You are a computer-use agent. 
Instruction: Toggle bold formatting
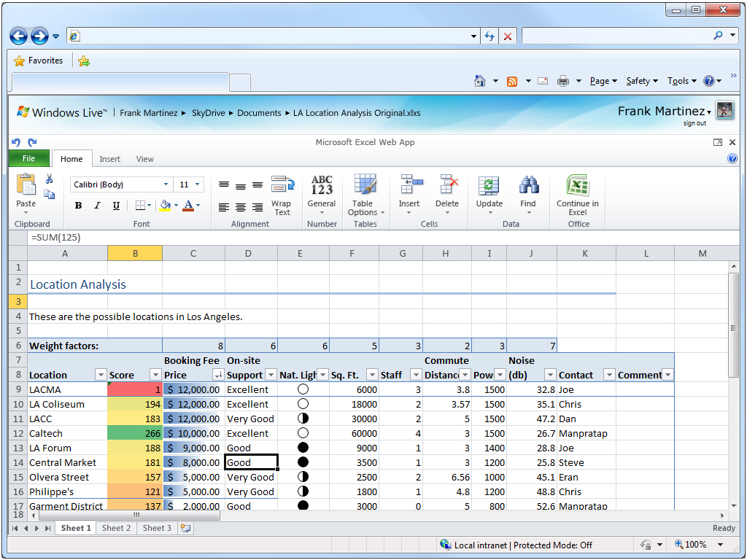(78, 206)
